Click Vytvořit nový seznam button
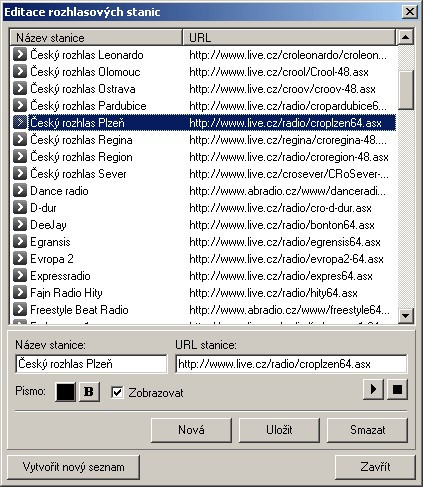 click(x=73, y=467)
